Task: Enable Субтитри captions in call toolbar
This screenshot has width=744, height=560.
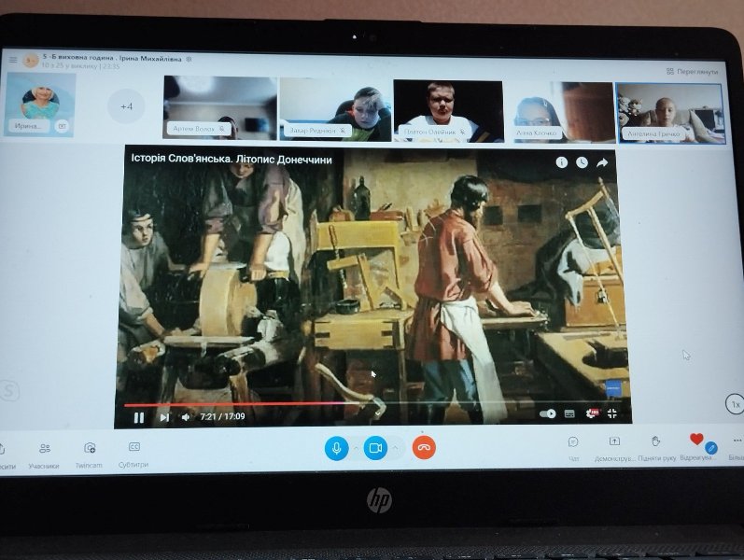Action: [x=133, y=448]
